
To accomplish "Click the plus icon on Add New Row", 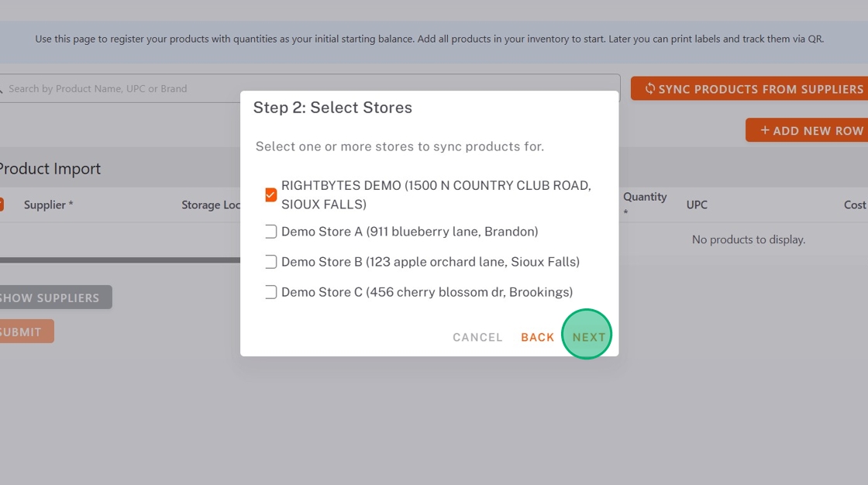I will [764, 130].
